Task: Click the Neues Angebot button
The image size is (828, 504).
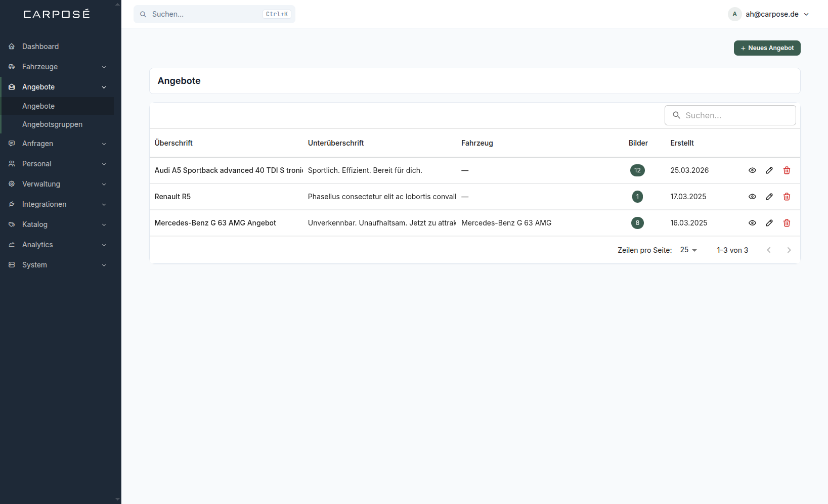Action: 767,48
